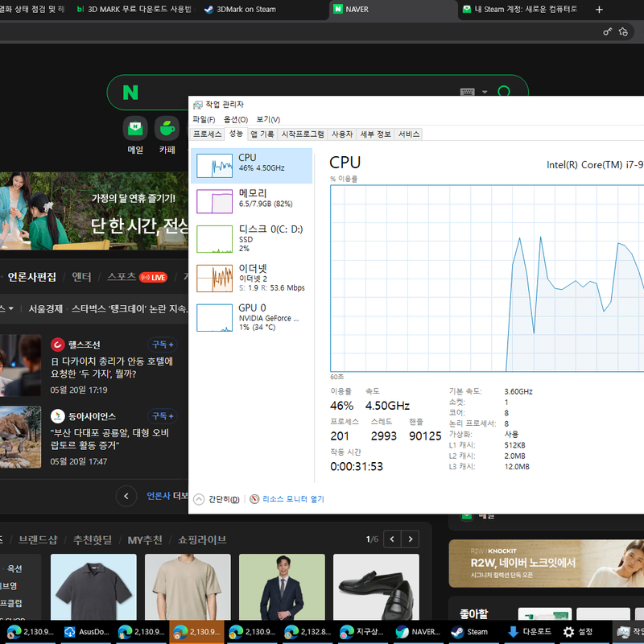This screenshot has width=644, height=644.
Task: Select the 이더넷 performance item
Action: [251, 278]
